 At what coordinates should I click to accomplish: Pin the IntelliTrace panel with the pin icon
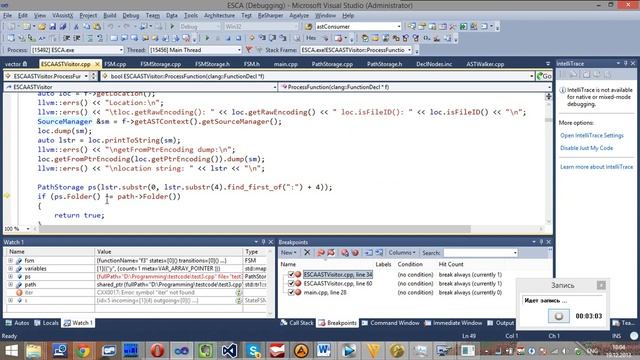click(x=625, y=64)
